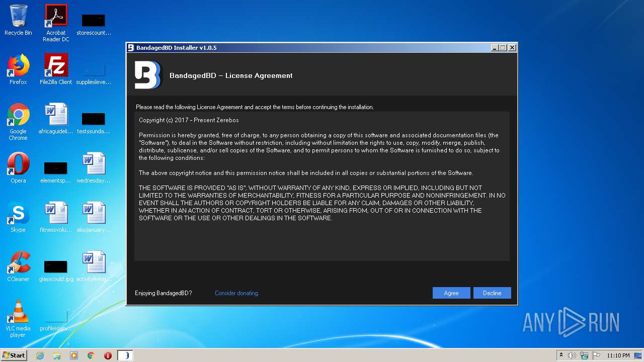Viewport: 644px width, 362px height.
Task: Click the Show desktop button at taskbar end
Action: pos(639,355)
